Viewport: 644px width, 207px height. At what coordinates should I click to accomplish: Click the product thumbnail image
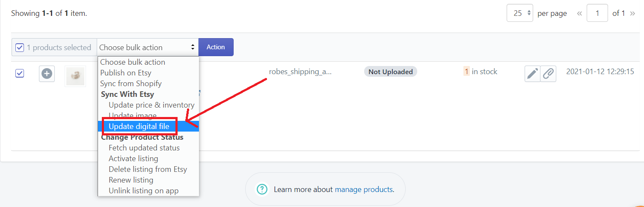coord(75,76)
